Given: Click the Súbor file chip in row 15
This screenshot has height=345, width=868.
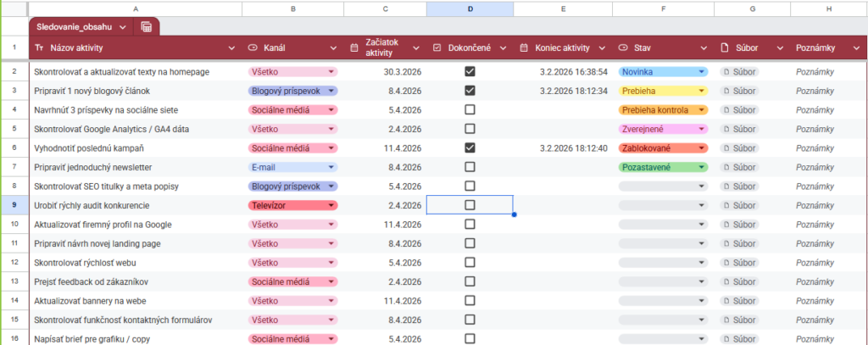Looking at the screenshot, I should tap(739, 320).
